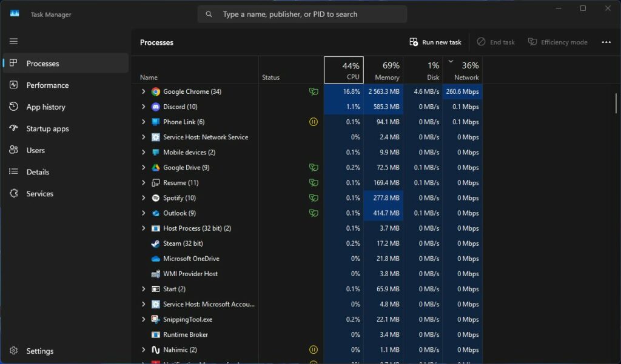Viewport: 621px width, 364px height.
Task: Expand the Mobile devices (2) group
Action: coord(143,153)
